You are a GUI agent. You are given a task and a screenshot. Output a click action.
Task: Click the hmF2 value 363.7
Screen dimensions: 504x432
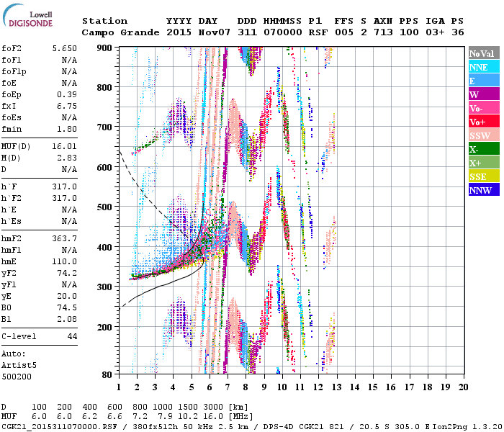coord(64,238)
